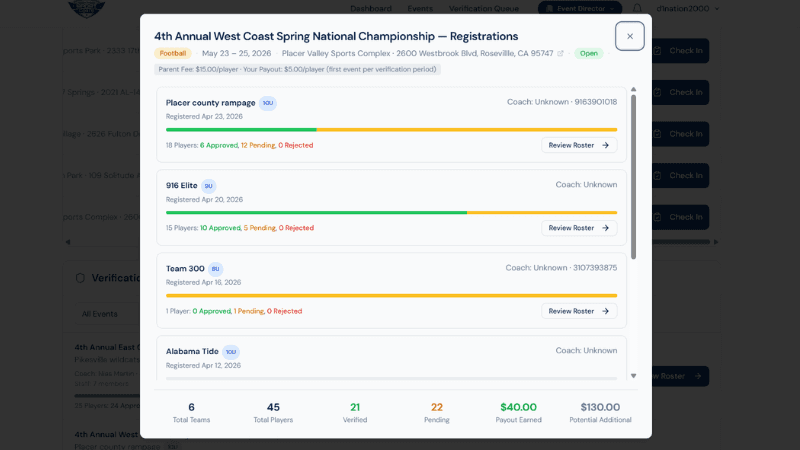Click the 10U badge beside Placer county rampage

point(267,103)
